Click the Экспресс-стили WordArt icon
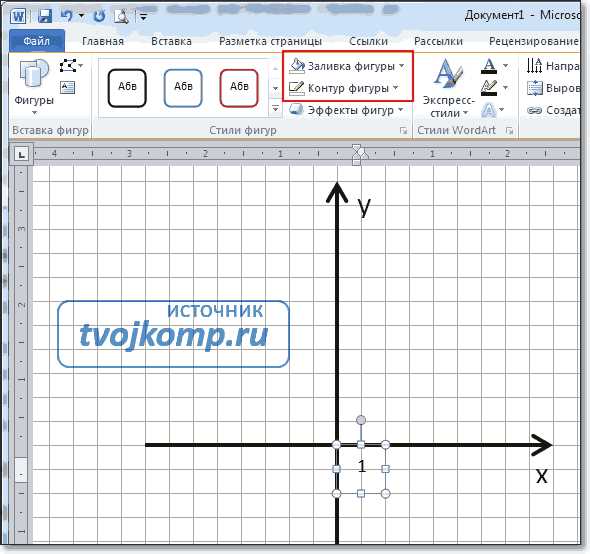This screenshot has height=554, width=590. (x=448, y=88)
